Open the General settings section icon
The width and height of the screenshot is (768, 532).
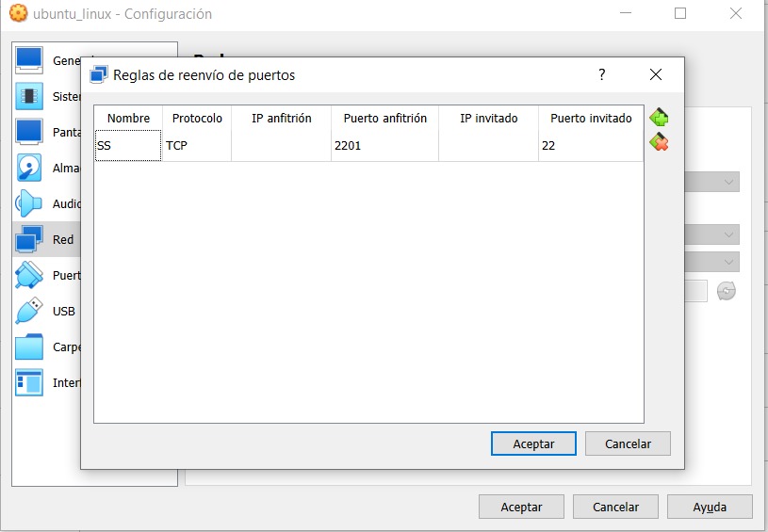tap(29, 60)
